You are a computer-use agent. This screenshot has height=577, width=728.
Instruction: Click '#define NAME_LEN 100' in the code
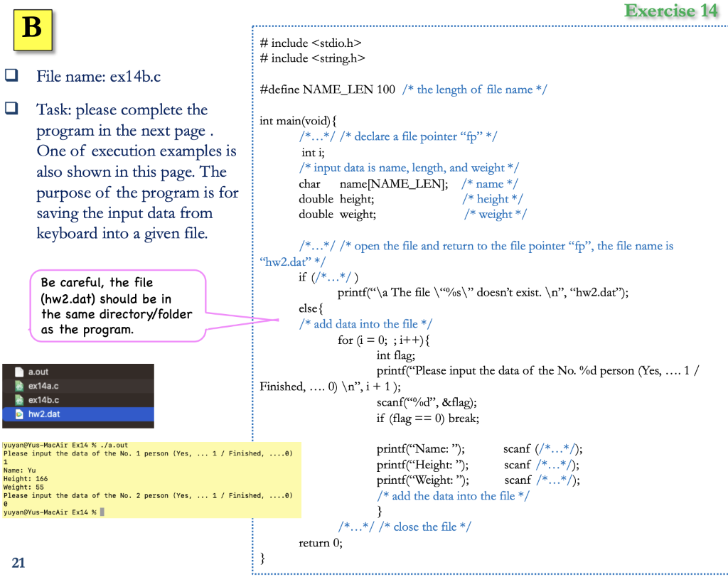pyautogui.click(x=327, y=89)
